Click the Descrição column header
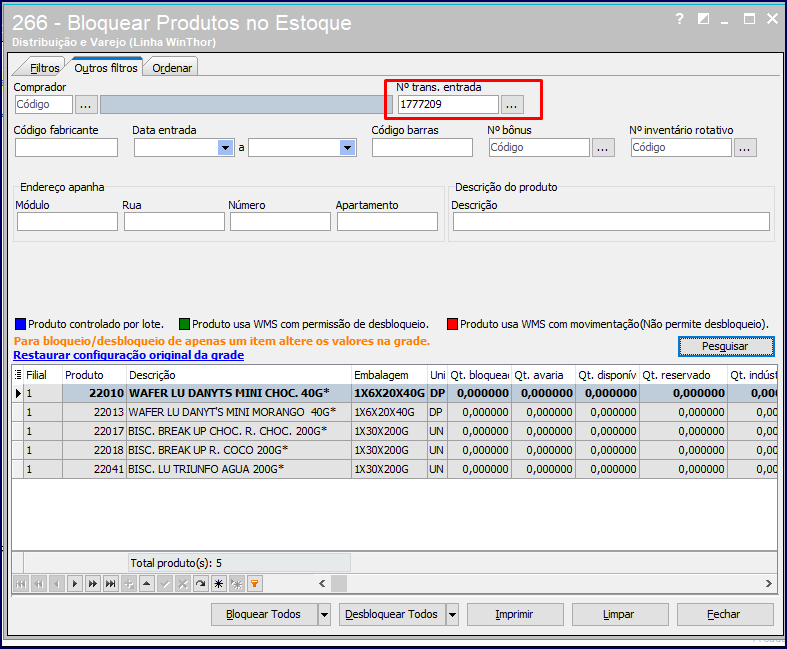This screenshot has height=649, width=787. coord(238,375)
